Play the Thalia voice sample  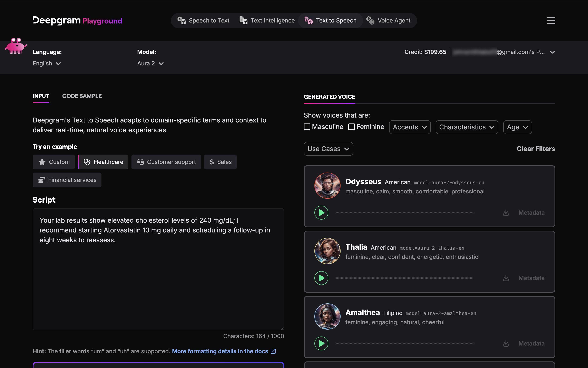(321, 278)
